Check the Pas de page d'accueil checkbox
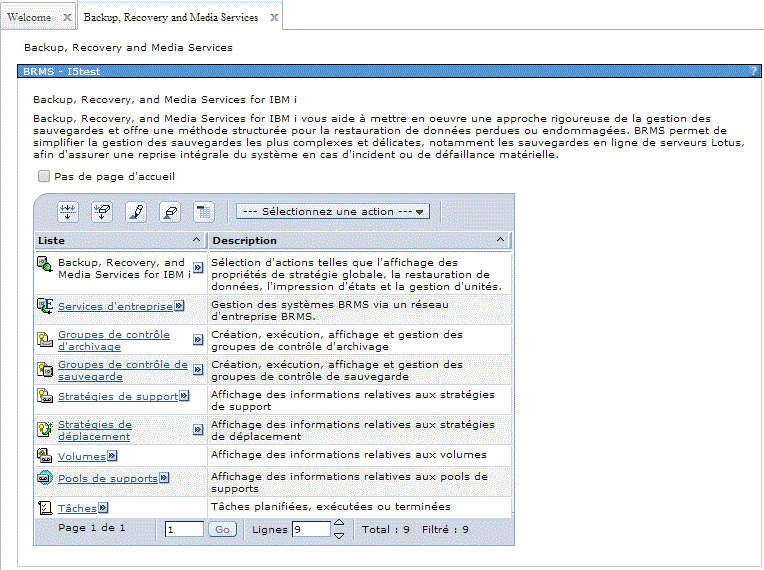Viewport: 764px width, 570px height. [x=44, y=176]
